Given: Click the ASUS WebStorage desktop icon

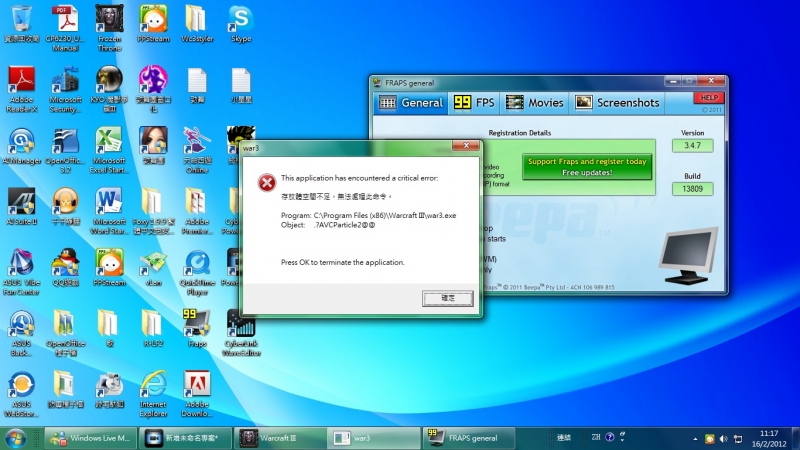Looking at the screenshot, I should pos(21,394).
